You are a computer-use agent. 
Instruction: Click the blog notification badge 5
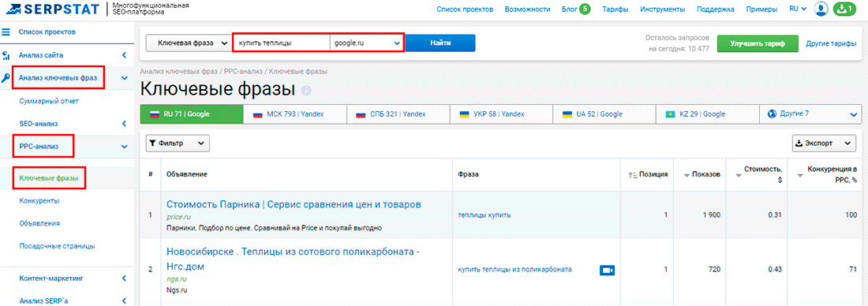click(x=585, y=9)
